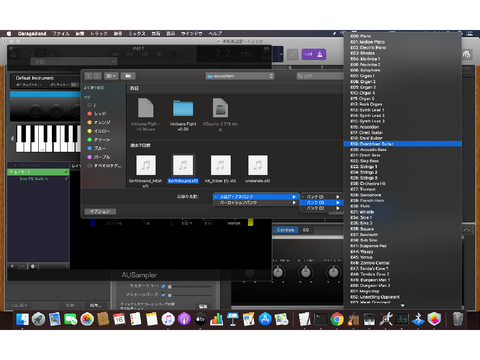This screenshot has height=360, width=480.
Task: Select the KK_Slider sf2 file icon
Action: [220, 165]
